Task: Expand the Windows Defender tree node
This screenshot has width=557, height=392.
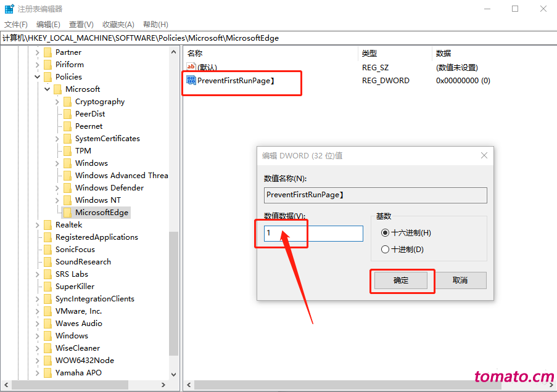Action: pyautogui.click(x=57, y=188)
